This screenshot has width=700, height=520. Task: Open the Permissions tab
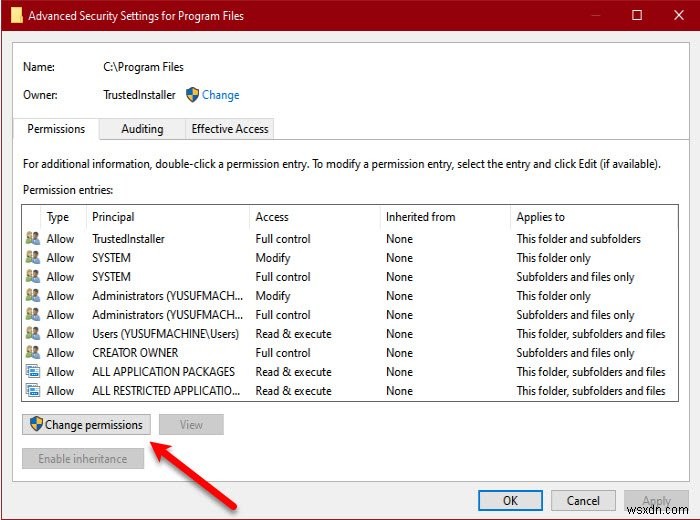[x=56, y=129]
